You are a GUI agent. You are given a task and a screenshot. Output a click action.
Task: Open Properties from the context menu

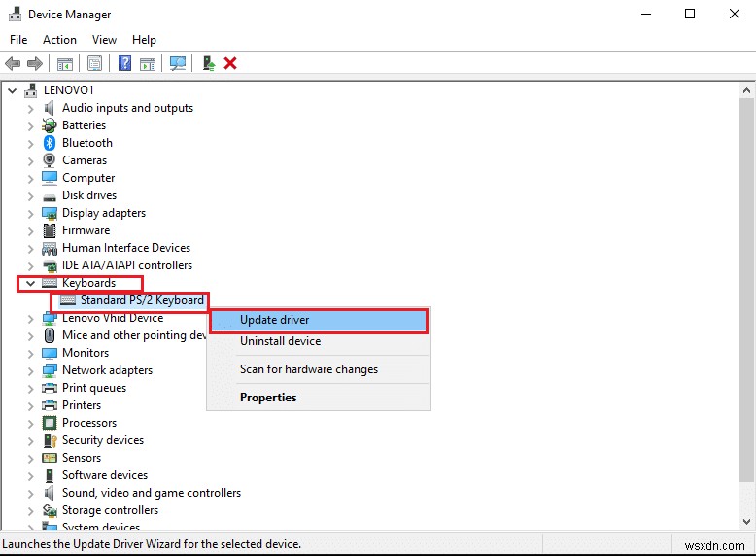(319, 398)
